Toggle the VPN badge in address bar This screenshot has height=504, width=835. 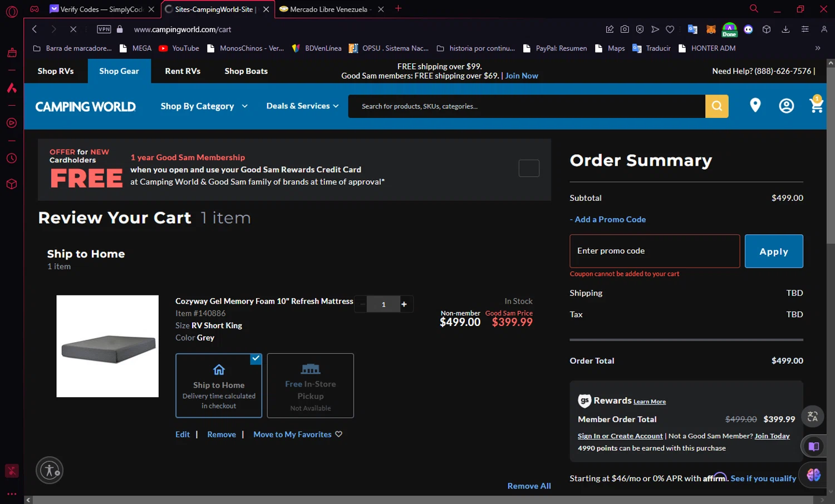point(104,29)
